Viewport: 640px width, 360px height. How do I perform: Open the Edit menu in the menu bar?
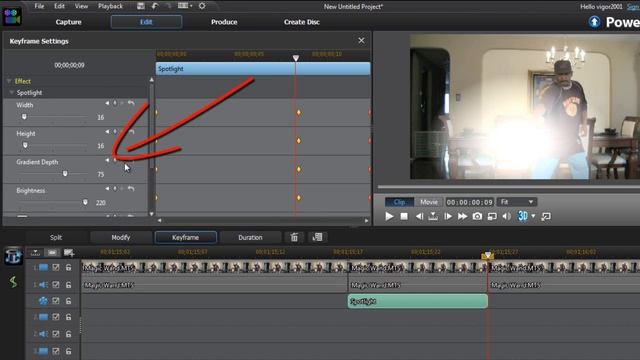pos(60,6)
